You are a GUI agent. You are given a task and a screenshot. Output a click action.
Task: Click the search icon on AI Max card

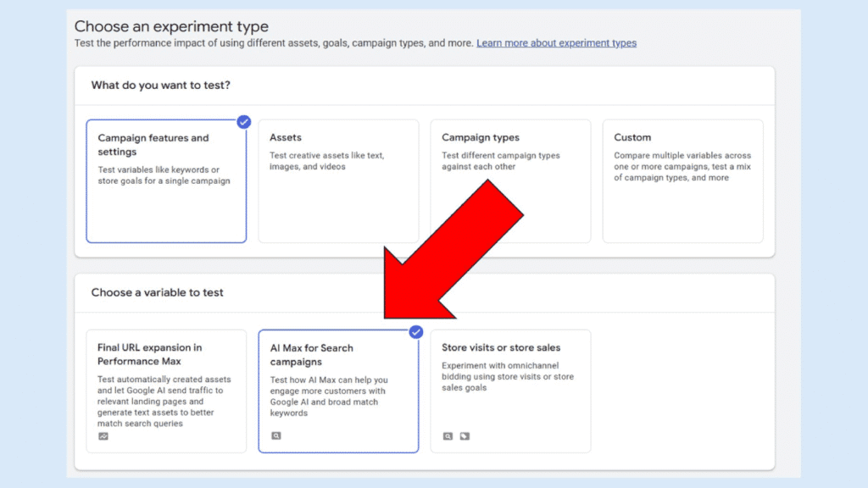[x=276, y=435]
